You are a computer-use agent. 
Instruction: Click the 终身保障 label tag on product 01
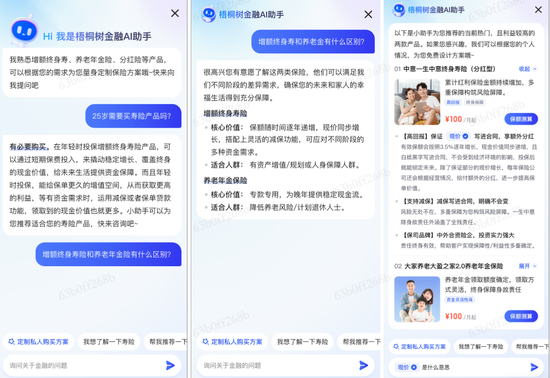click(475, 102)
